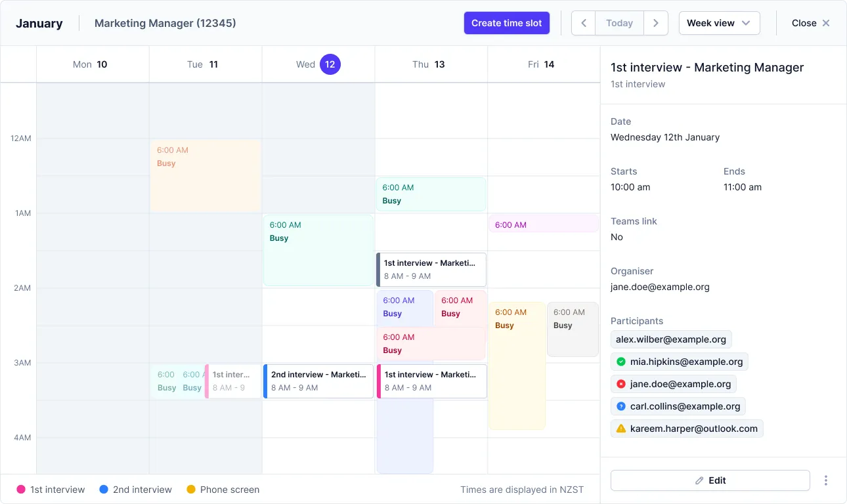This screenshot has width=847, height=504.
Task: Edit the 1st interview details
Action: pyautogui.click(x=710, y=480)
